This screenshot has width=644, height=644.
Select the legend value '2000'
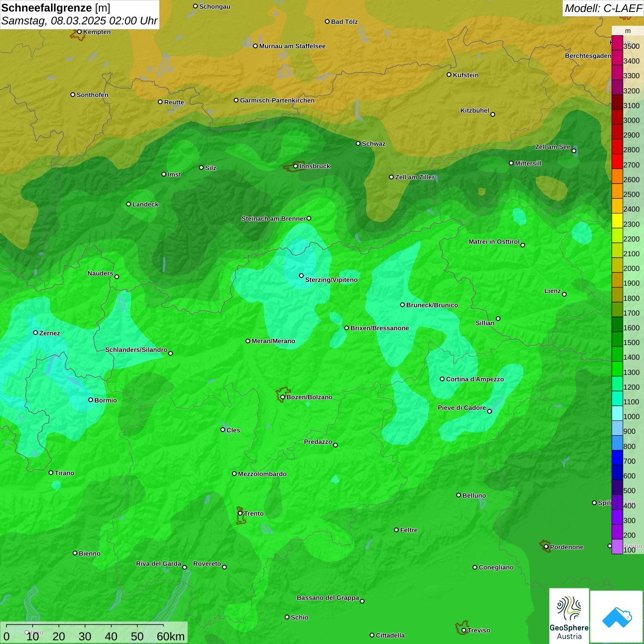(631, 269)
